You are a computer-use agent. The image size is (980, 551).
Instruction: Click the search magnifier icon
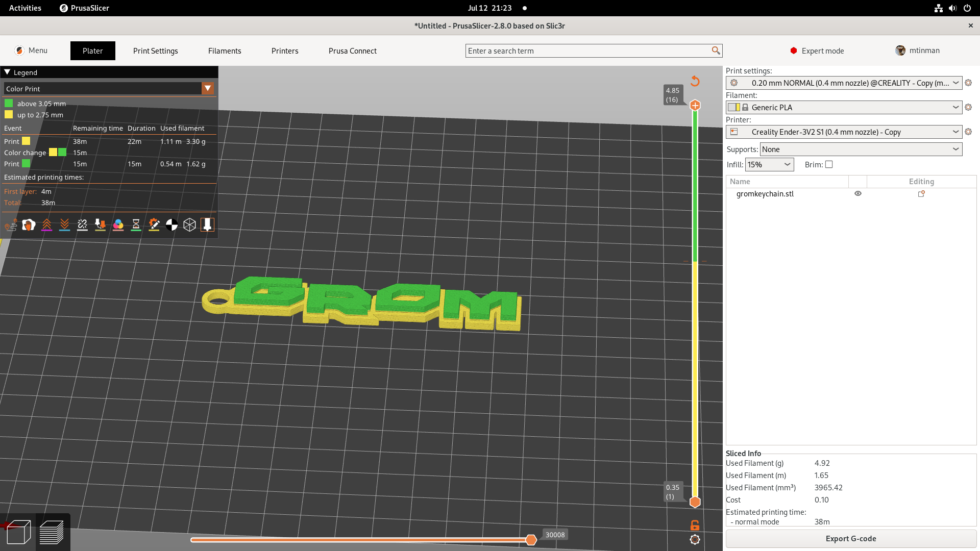pyautogui.click(x=716, y=51)
